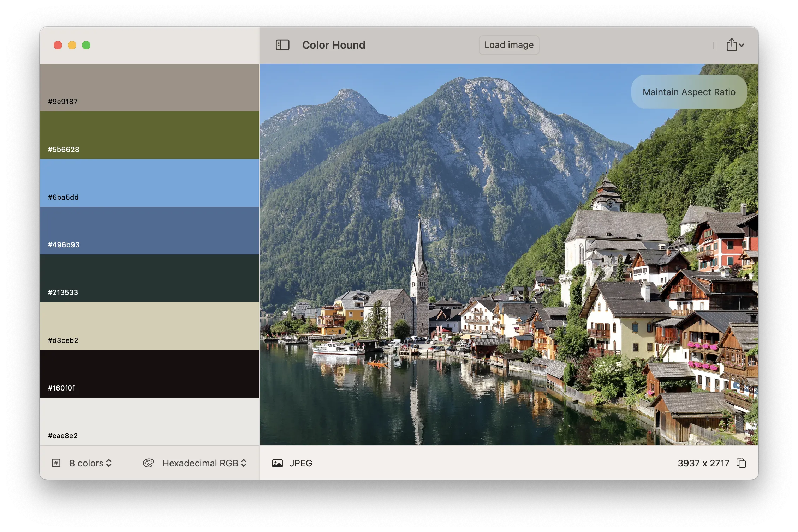798x532 pixels.
Task: Open the Hexadecimal RGB format dropdown
Action: pyautogui.click(x=204, y=463)
